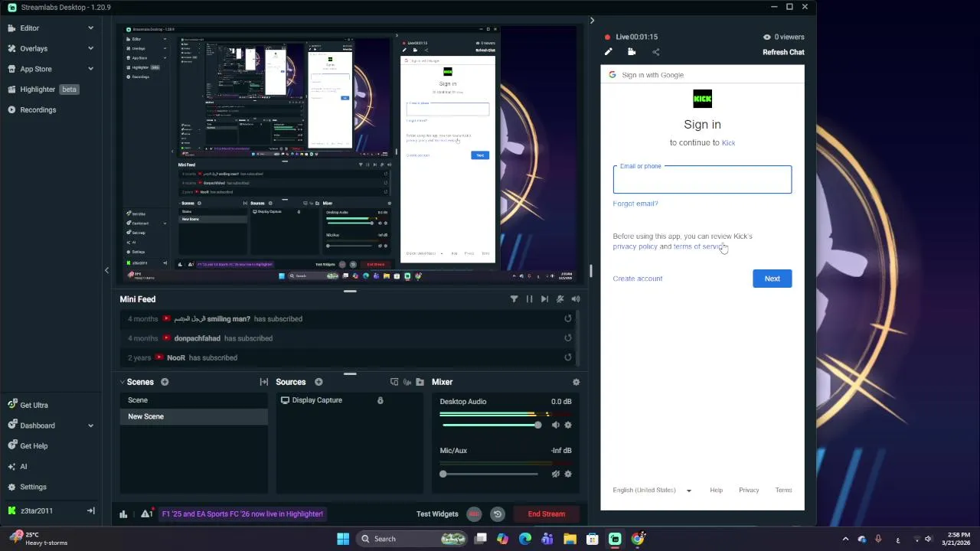
Task: Click the blue Next button
Action: pos(772,279)
